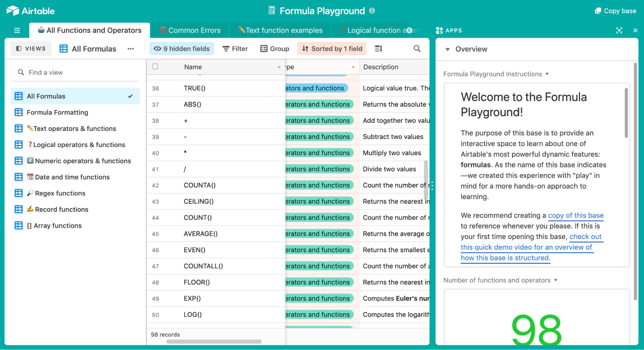
Task: Click the ABS() name cell
Action: pos(216,104)
